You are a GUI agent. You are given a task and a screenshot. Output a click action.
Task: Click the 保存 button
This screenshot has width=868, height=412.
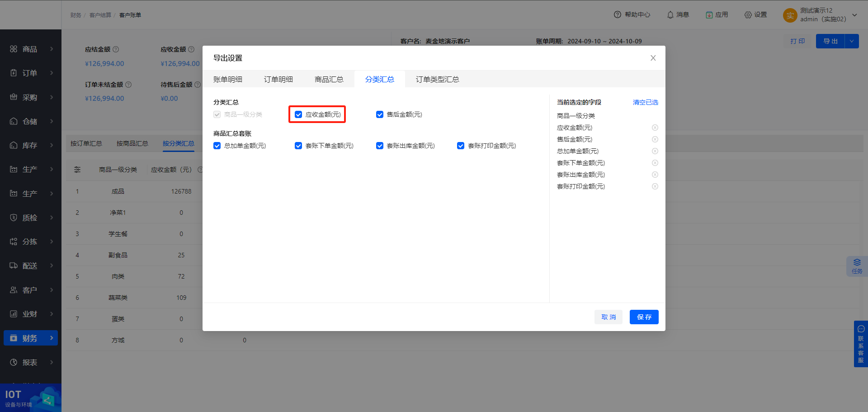(644, 317)
